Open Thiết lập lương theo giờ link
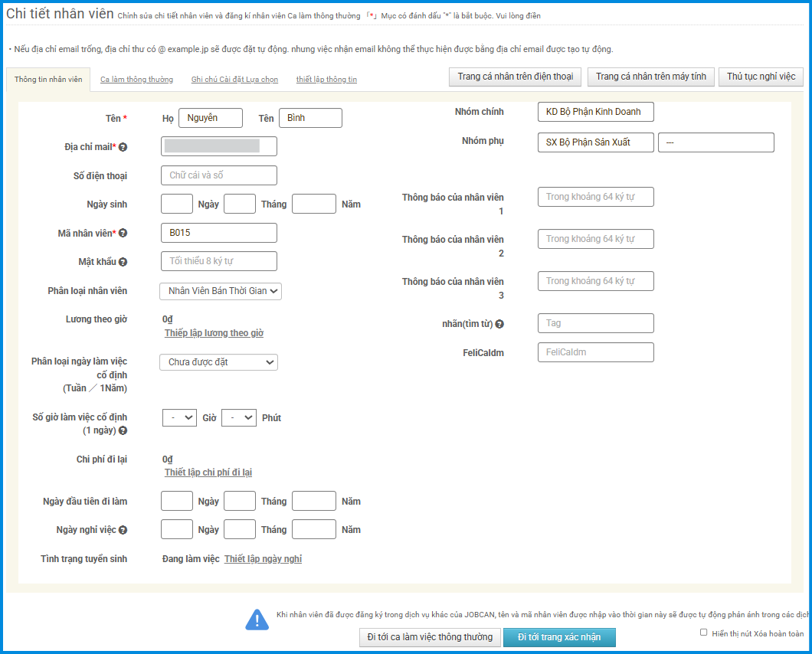The width and height of the screenshot is (812, 654). pos(214,333)
